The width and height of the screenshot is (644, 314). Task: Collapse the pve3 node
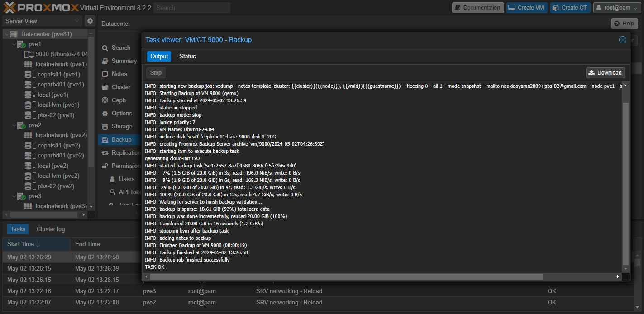(14, 196)
